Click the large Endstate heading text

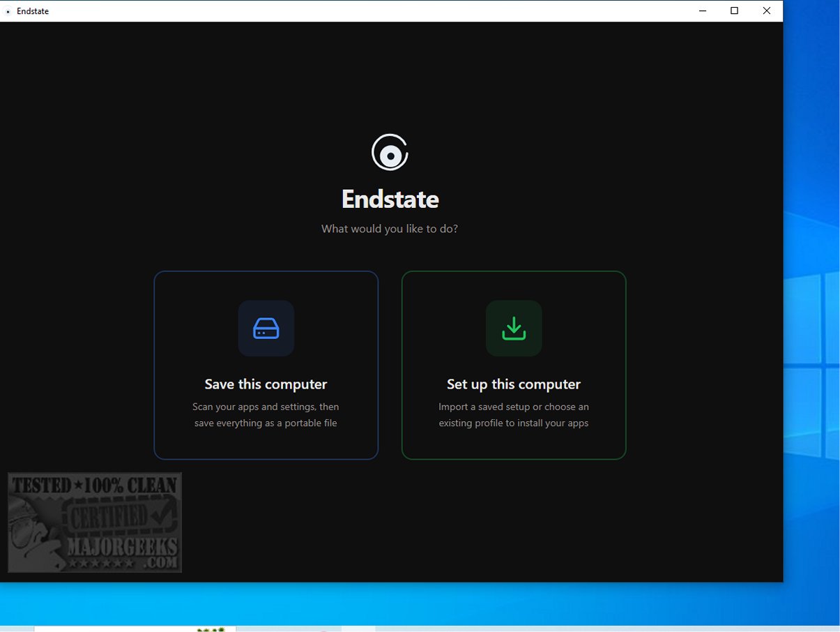[x=390, y=200]
